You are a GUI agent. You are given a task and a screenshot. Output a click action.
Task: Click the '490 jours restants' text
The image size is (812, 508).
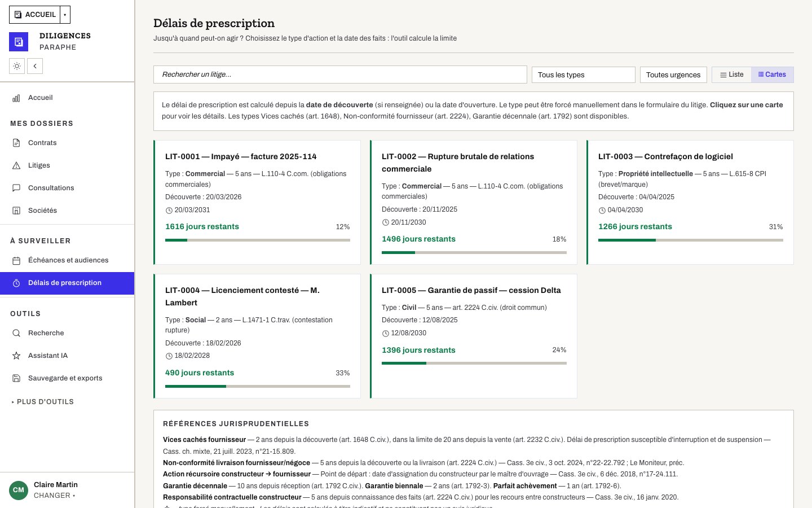(200, 373)
